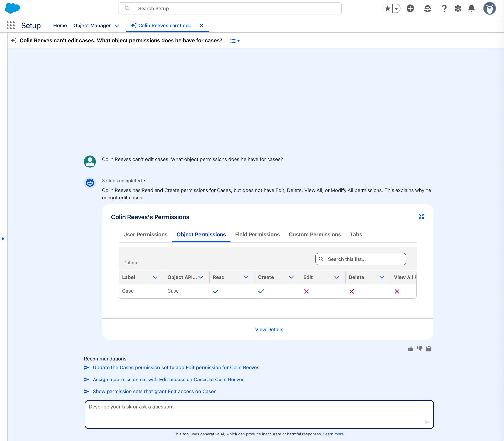504x441 pixels.
Task: Choose recommendation to update Cases permission set
Action: tap(176, 368)
